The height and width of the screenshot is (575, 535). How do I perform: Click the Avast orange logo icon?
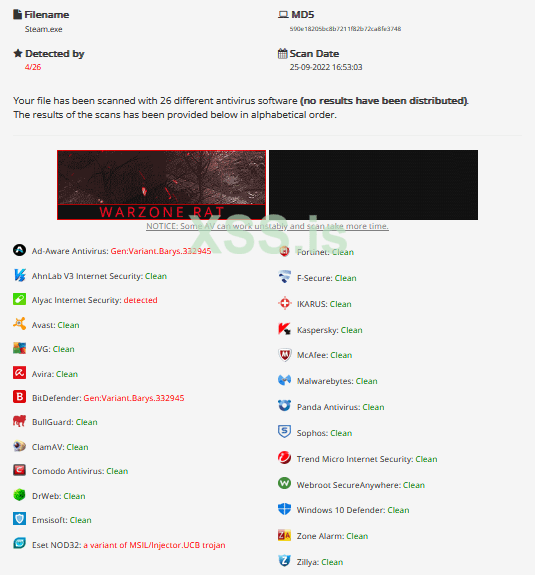[x=19, y=324]
